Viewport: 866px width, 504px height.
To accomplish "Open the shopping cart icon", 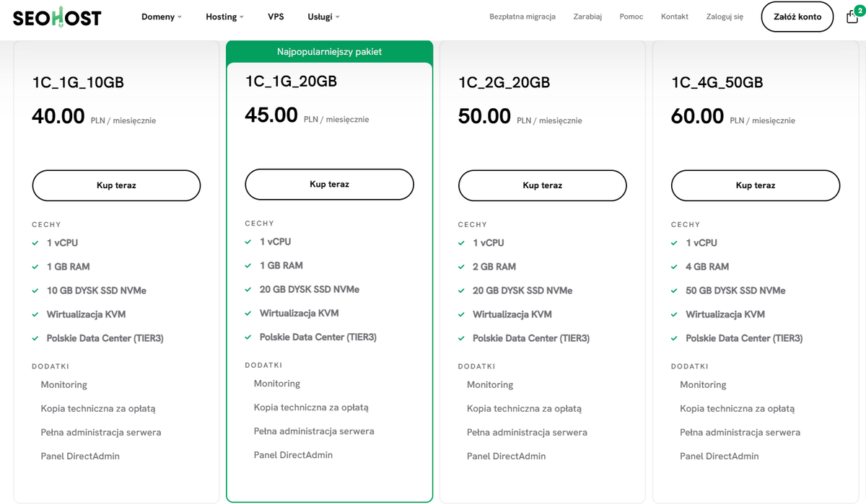I will click(852, 17).
